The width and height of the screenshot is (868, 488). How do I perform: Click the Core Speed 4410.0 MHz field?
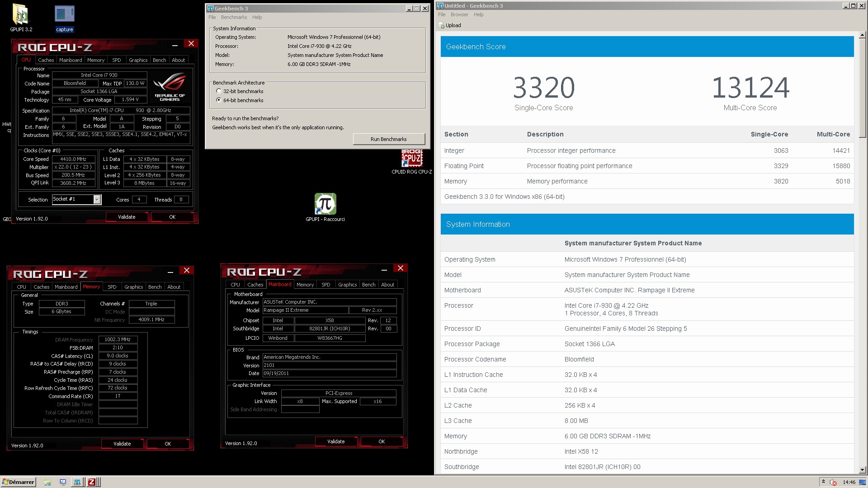coord(74,159)
